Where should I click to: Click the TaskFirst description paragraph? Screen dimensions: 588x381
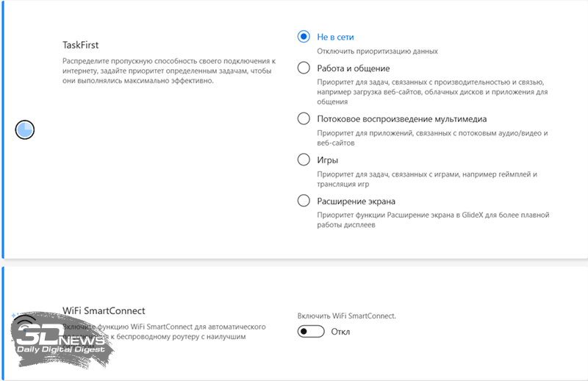(x=168, y=71)
